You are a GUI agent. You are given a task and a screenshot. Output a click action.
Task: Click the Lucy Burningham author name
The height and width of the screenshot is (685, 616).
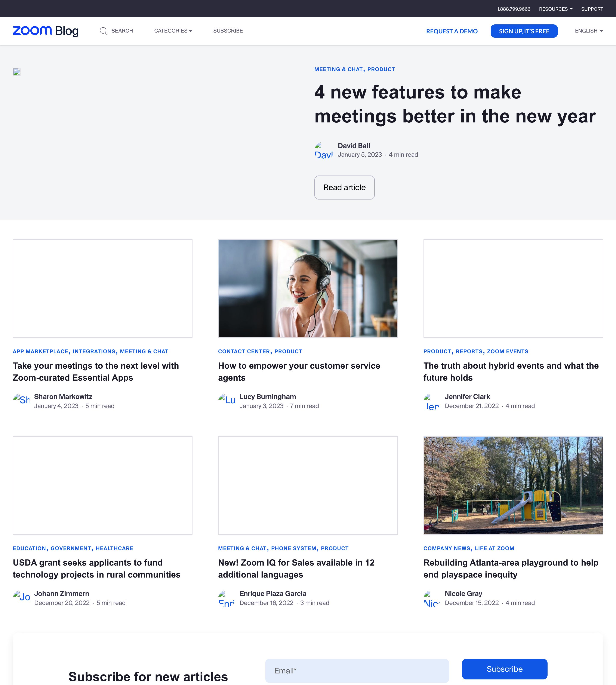click(x=268, y=397)
